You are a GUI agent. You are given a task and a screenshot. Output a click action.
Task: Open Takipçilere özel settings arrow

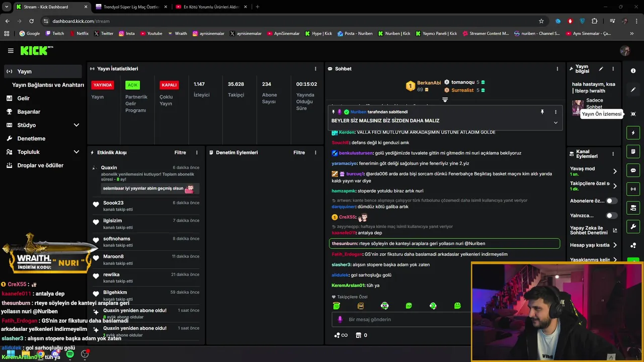click(x=615, y=186)
